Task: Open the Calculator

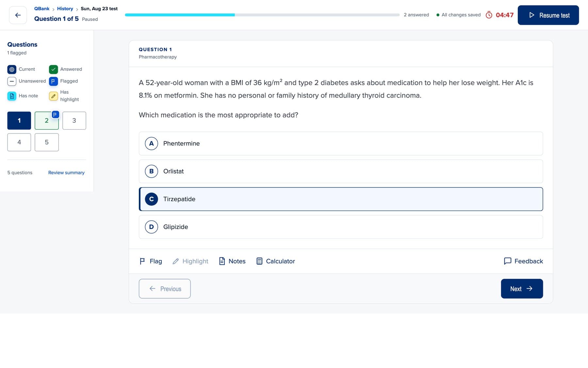Action: [x=275, y=261]
